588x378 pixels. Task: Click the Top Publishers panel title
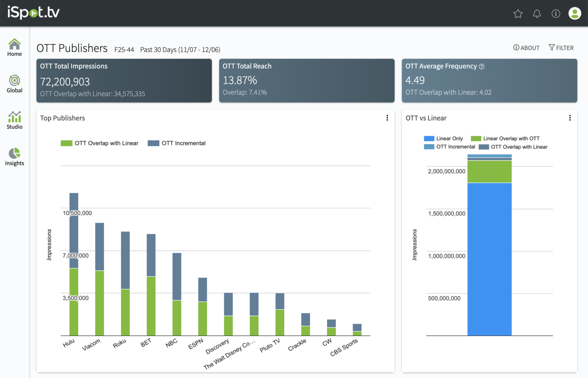(62, 118)
